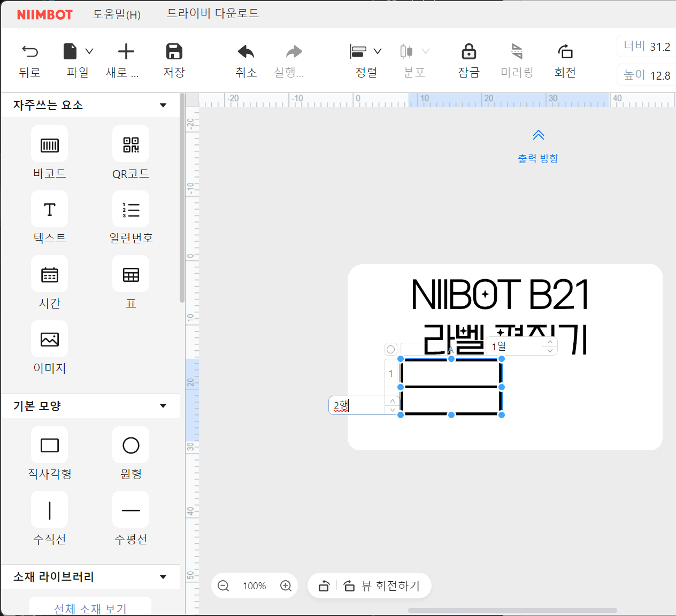Add a 일련번호 serial number element
The width and height of the screenshot is (676, 616).
pos(131,209)
